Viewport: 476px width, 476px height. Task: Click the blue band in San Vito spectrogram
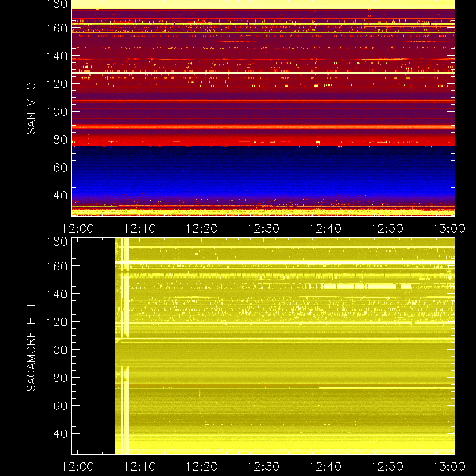(263, 173)
